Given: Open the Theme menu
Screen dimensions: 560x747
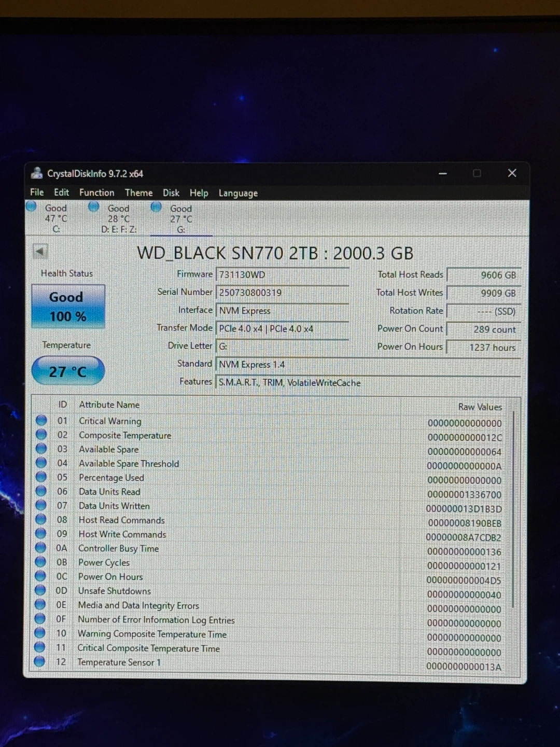Looking at the screenshot, I should [138, 192].
